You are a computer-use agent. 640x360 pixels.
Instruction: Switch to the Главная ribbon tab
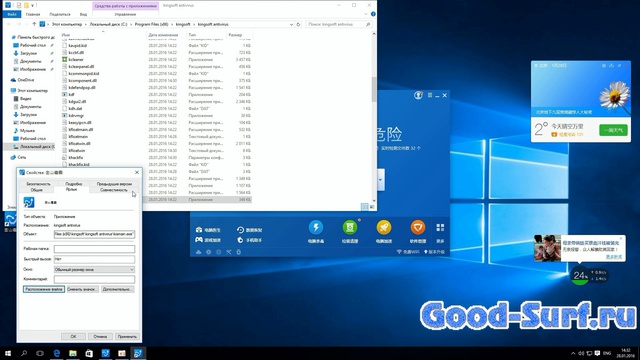point(33,14)
